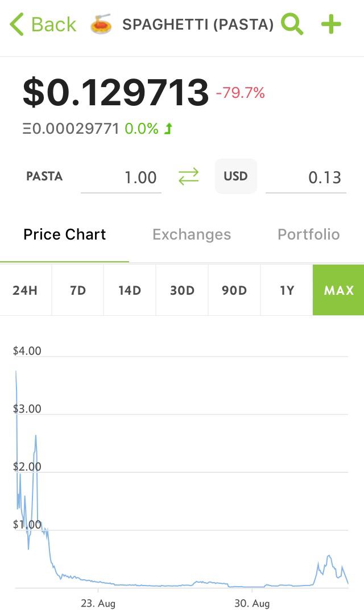The width and height of the screenshot is (364, 610).
Task: Tap the chart peak near $4.00
Action: point(16,372)
